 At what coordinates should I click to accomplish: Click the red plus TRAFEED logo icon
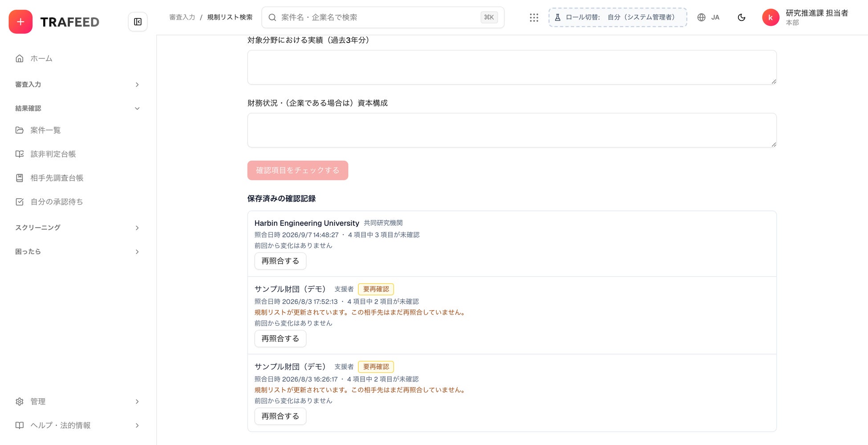pos(20,22)
